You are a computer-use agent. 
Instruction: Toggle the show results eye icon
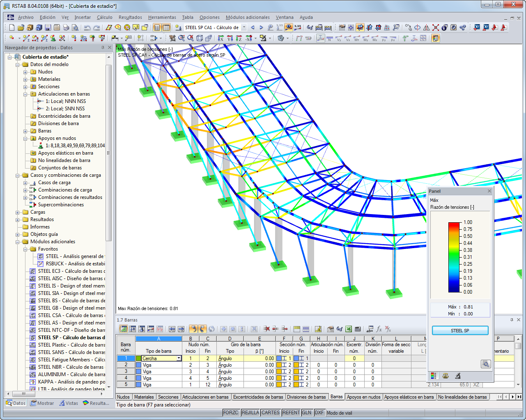coord(289,27)
